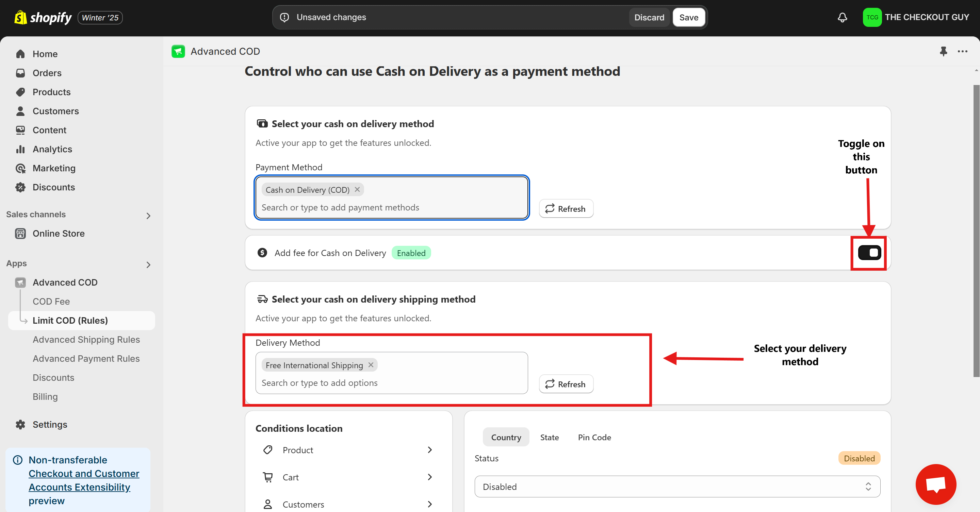Click the Customers icon in conditions list
Screen dimensions: 980x512
(268, 504)
